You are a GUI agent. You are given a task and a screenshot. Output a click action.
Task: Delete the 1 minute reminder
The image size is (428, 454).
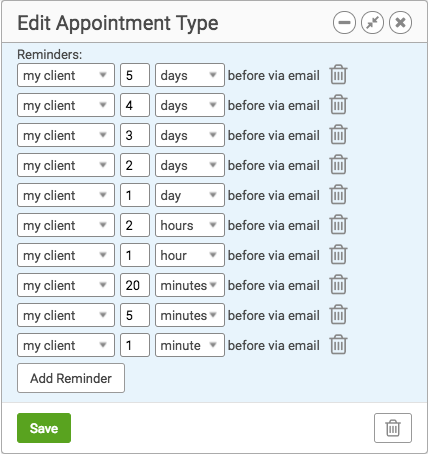click(338, 345)
